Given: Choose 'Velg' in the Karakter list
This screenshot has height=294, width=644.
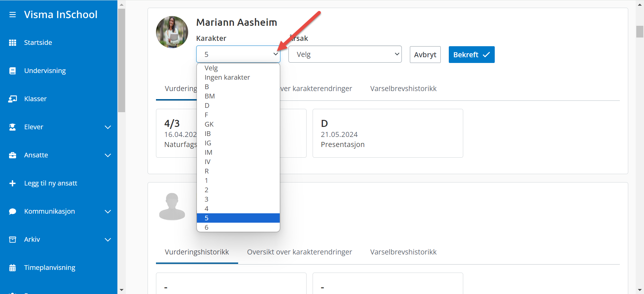Looking at the screenshot, I should coord(238,68).
